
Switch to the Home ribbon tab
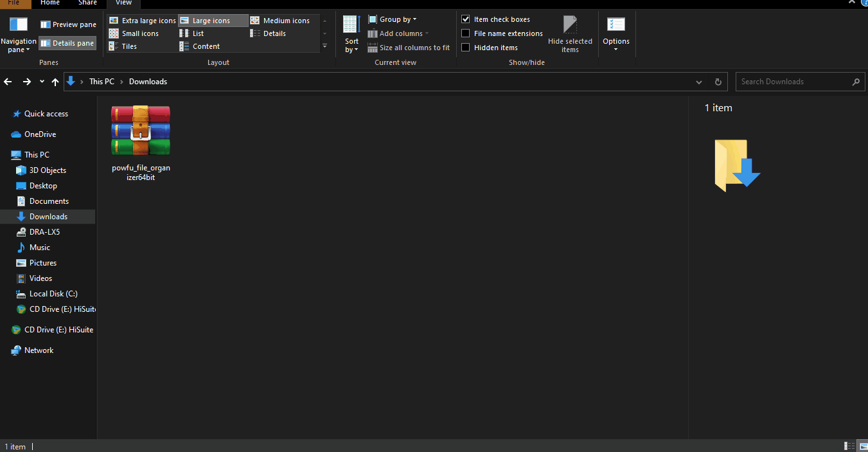tap(50, 3)
